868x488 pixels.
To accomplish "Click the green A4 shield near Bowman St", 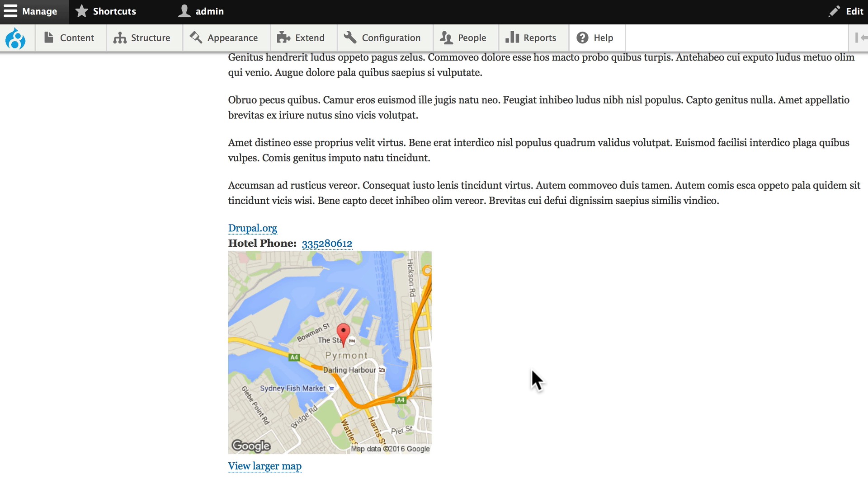I will [x=294, y=357].
